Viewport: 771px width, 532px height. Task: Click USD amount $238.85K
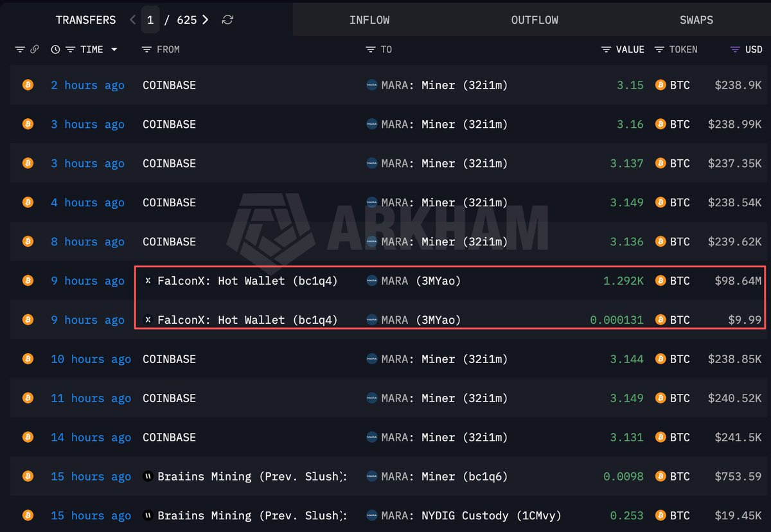tap(735, 360)
